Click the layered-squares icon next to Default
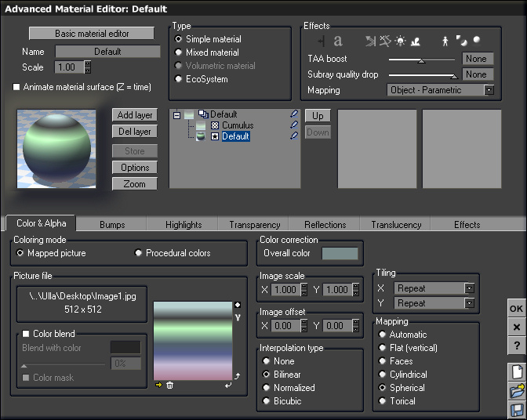The image size is (527, 420). [x=203, y=114]
